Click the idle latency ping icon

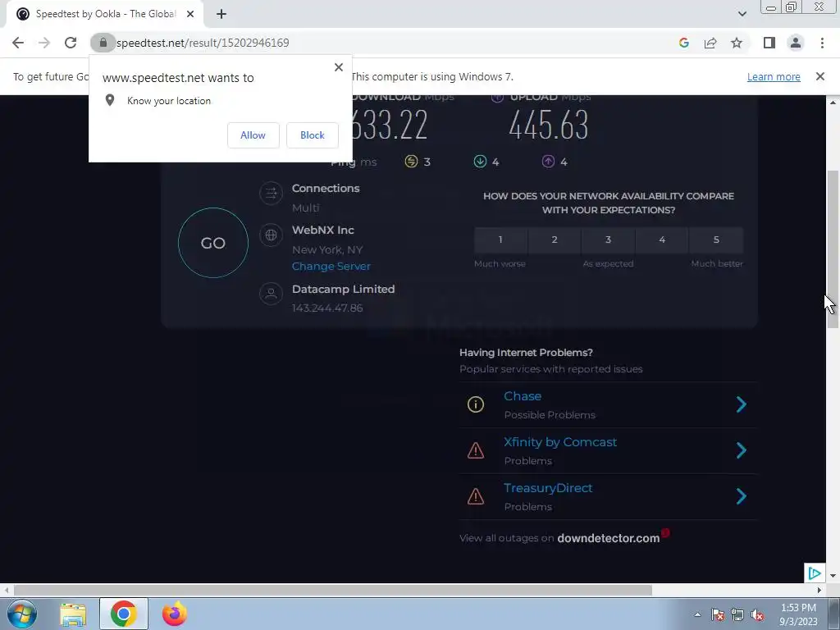(411, 162)
